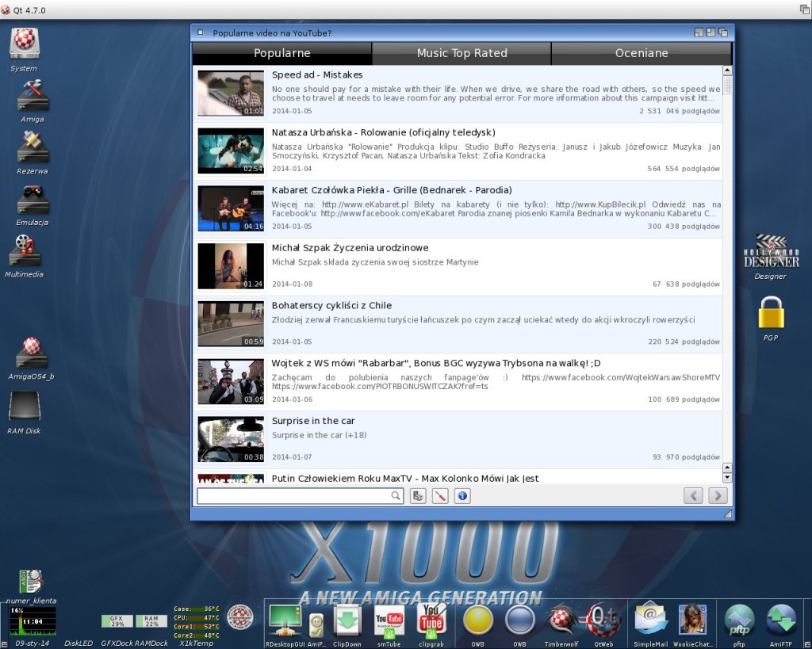Screen dimensions: 812x649
Task: Launch clipgrab from the dock
Action: click(x=431, y=620)
